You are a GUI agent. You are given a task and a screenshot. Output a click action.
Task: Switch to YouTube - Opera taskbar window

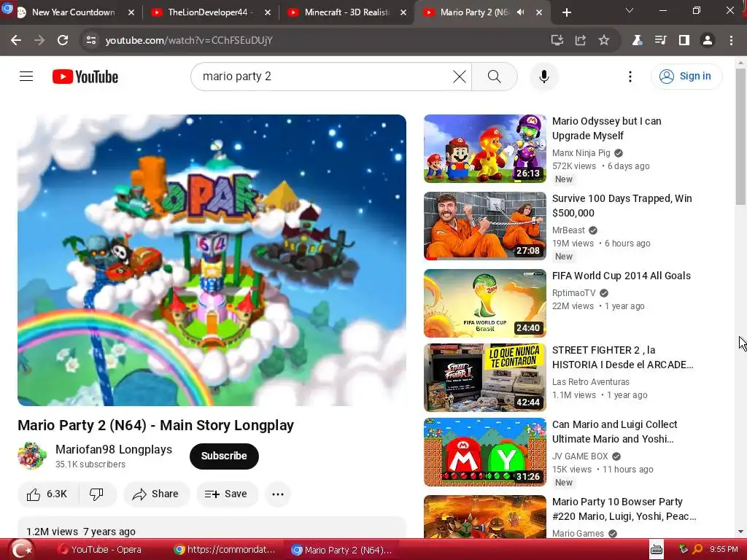tap(100, 550)
